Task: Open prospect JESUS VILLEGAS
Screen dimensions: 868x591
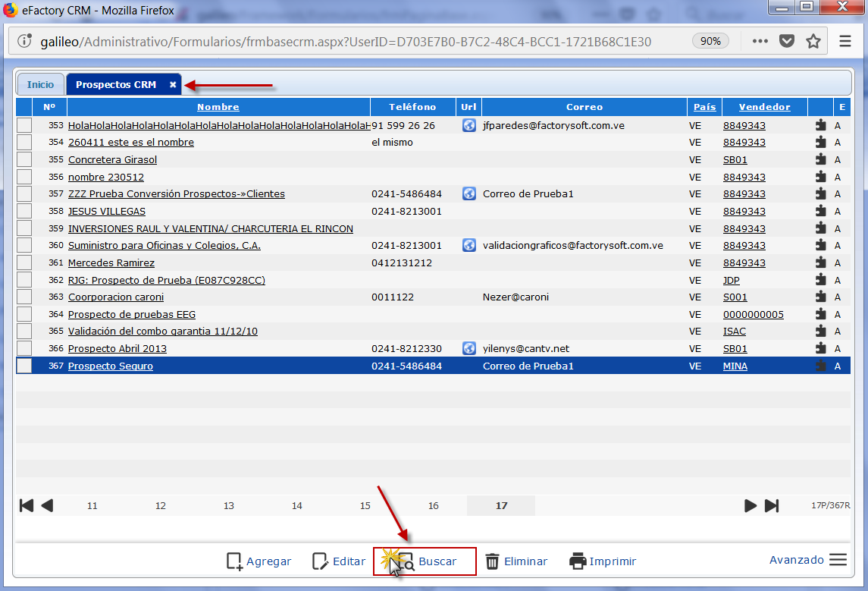Action: (x=107, y=212)
